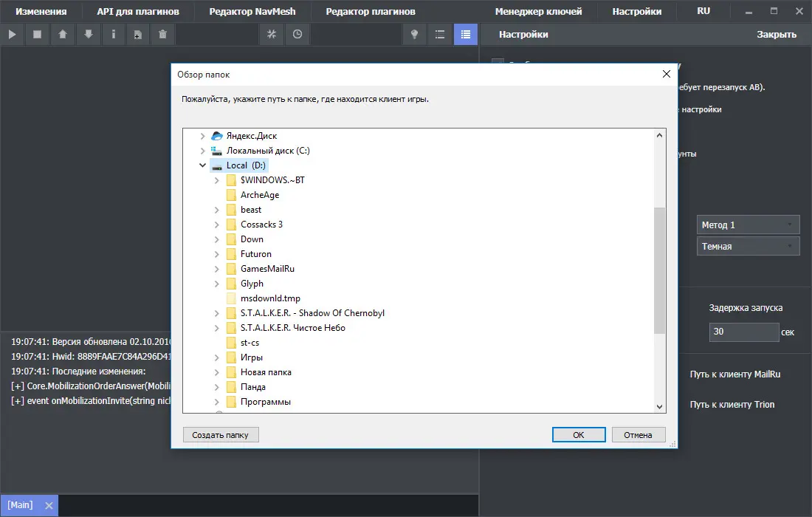Screen dimensions: 812x517
Task: Click the 'OK' button in folder dialog
Action: point(578,435)
